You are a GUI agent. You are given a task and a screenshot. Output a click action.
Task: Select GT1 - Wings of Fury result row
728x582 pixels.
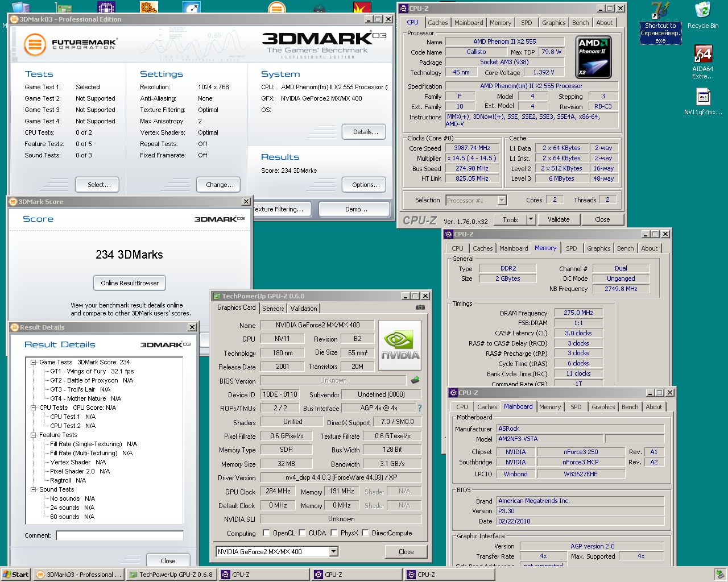tap(92, 371)
